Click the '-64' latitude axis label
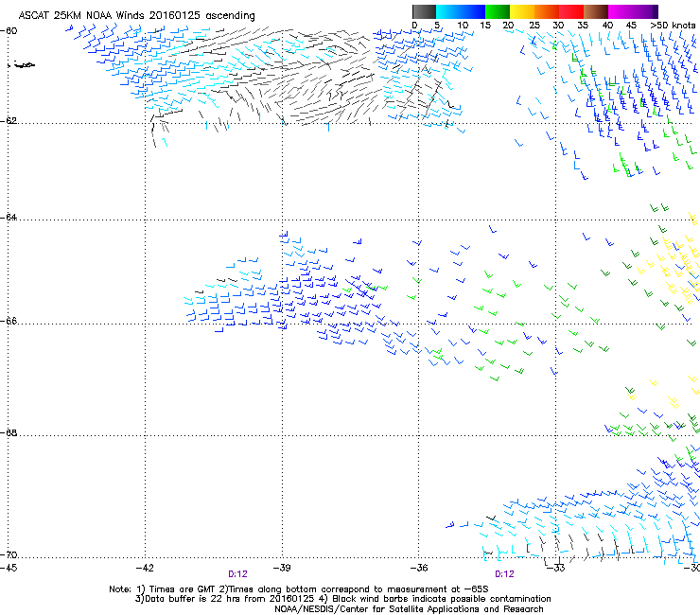 (x=9, y=217)
